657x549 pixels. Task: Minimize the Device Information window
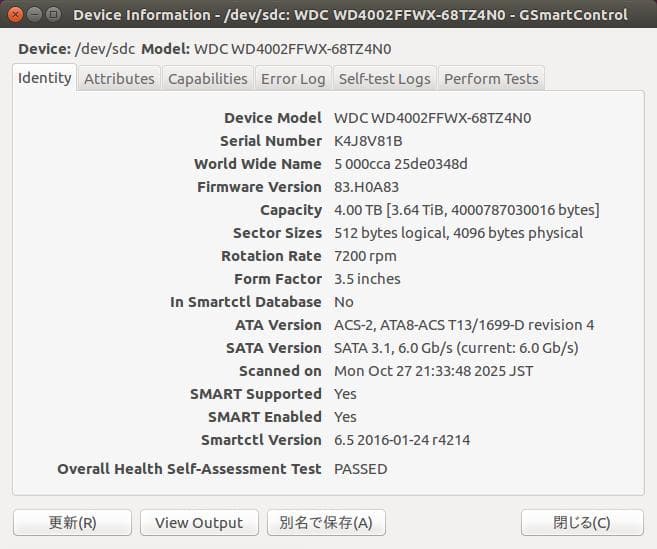pos(34,15)
